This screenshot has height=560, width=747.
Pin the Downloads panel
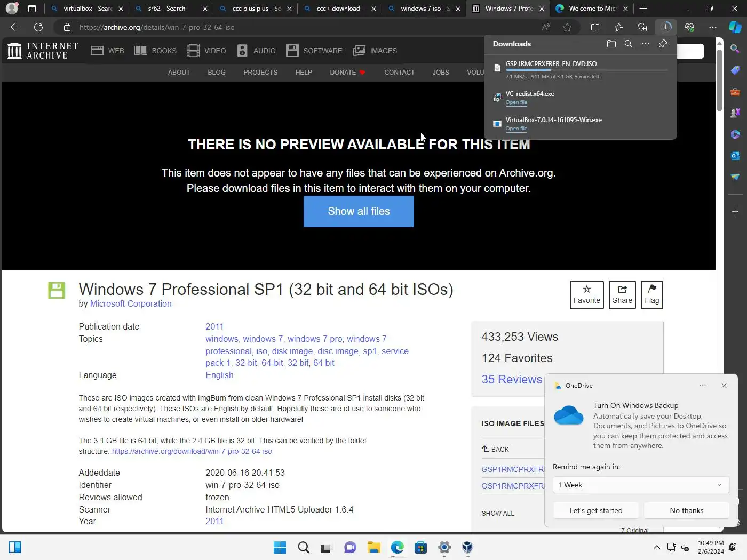[663, 44]
